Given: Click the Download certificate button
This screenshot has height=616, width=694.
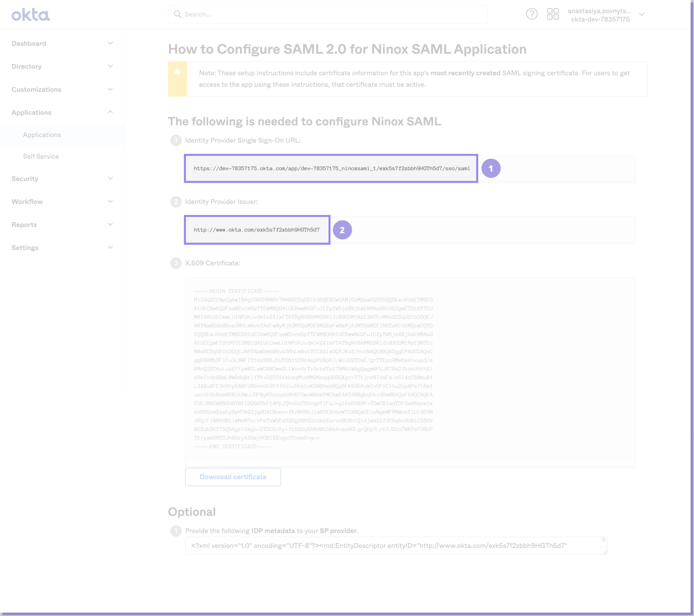Looking at the screenshot, I should [233, 477].
